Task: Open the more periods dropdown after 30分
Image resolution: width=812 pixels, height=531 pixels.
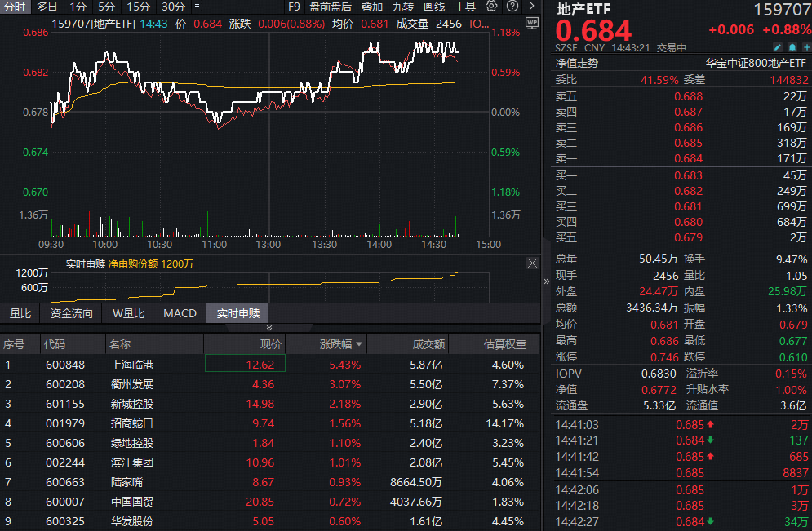Action: [x=197, y=7]
